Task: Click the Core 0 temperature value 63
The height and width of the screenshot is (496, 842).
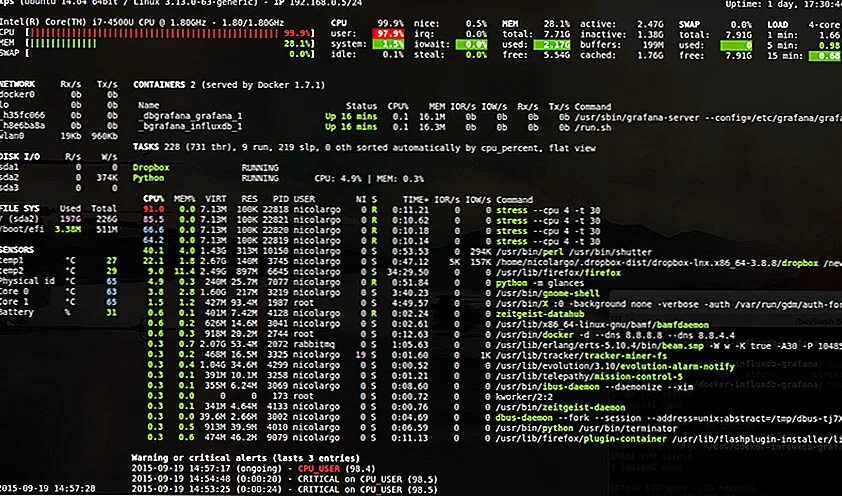Action: pos(111,291)
